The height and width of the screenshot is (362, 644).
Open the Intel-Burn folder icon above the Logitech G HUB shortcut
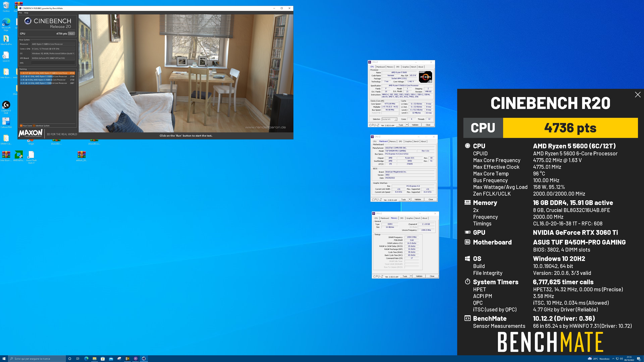click(x=6, y=73)
